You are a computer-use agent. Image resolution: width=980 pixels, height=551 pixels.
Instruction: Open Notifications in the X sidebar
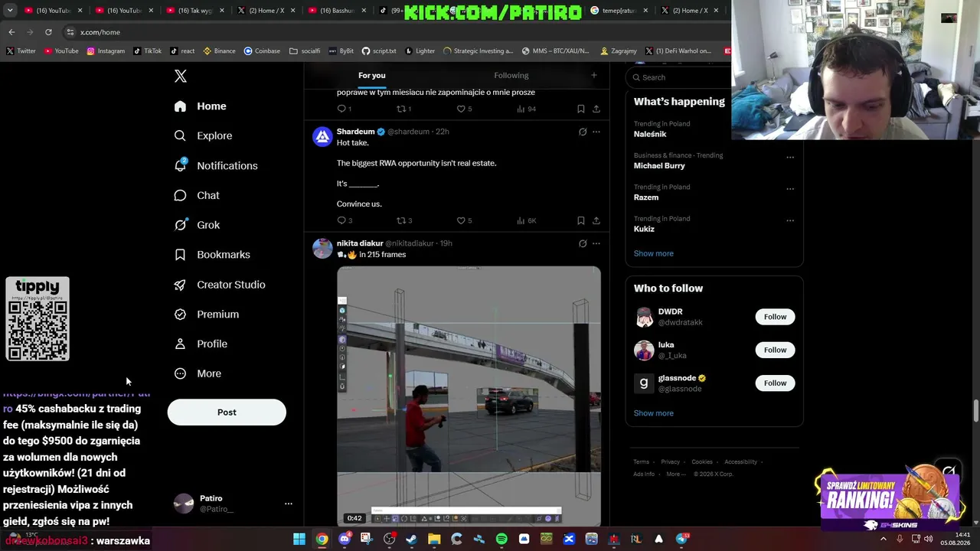click(216, 165)
